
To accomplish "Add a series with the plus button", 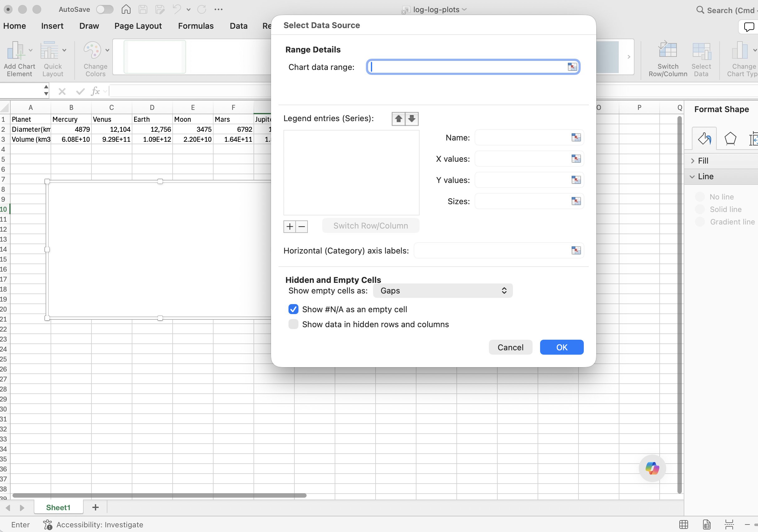I will coord(289,227).
